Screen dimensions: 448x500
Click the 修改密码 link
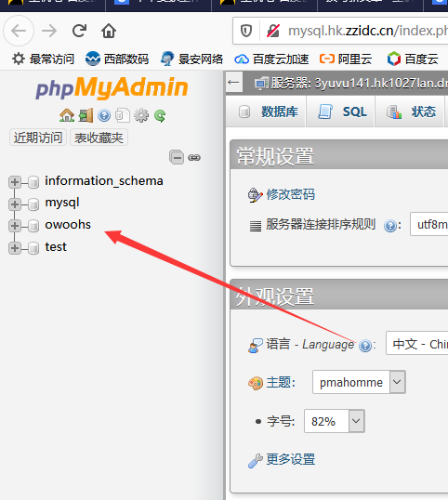(x=291, y=194)
